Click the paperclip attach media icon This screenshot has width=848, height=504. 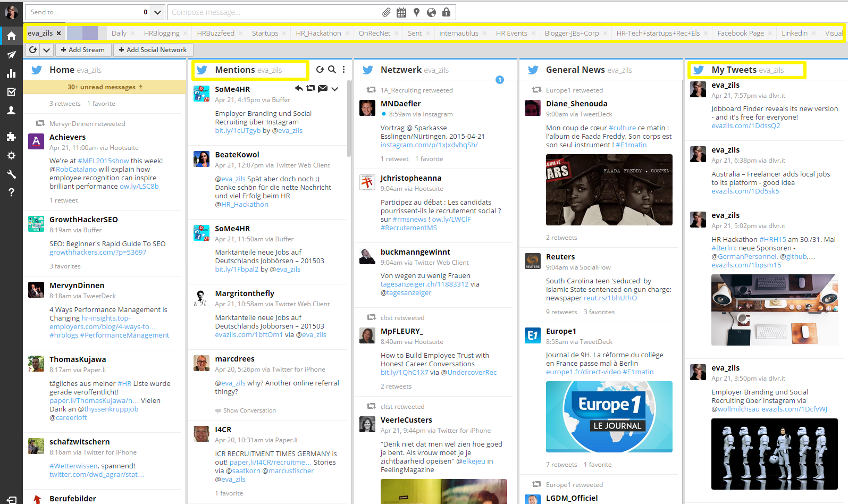click(387, 12)
